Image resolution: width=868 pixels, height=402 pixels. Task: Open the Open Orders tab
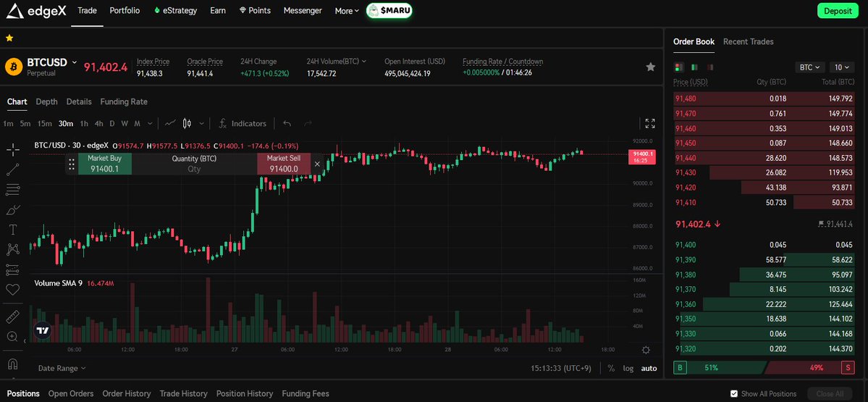[x=71, y=394]
